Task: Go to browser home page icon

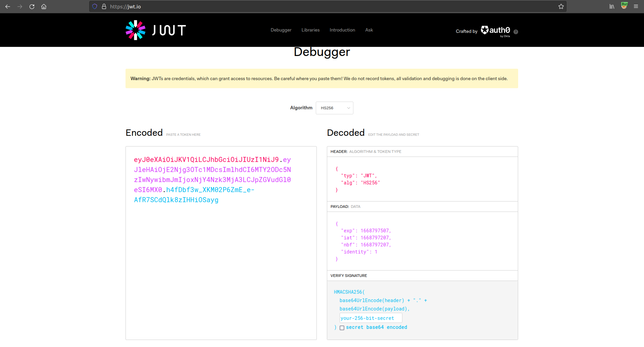Action: 44,7
